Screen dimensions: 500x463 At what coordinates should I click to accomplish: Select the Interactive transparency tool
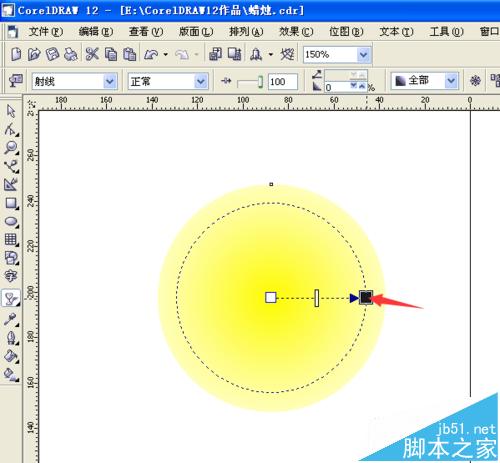pyautogui.click(x=11, y=298)
